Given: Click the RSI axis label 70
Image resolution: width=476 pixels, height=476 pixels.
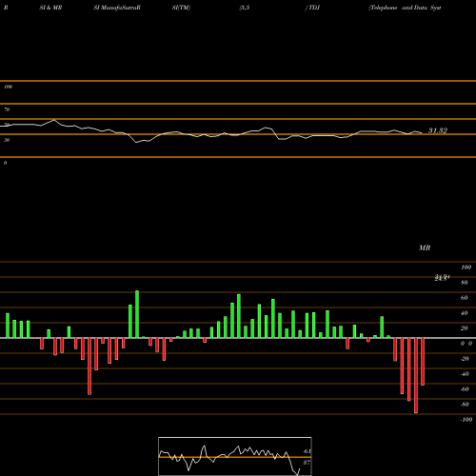Looking at the screenshot, I should 7,109.
